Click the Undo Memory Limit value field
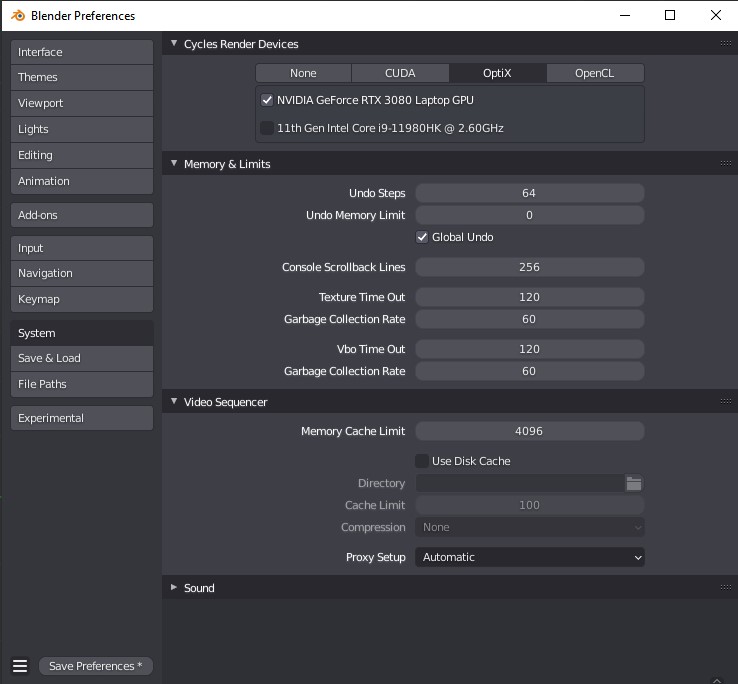Image resolution: width=738 pixels, height=684 pixels. (529, 215)
